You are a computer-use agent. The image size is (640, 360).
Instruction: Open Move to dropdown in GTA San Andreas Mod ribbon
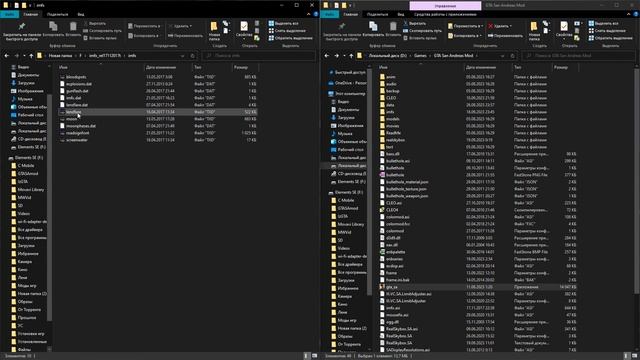pyautogui.click(x=465, y=26)
